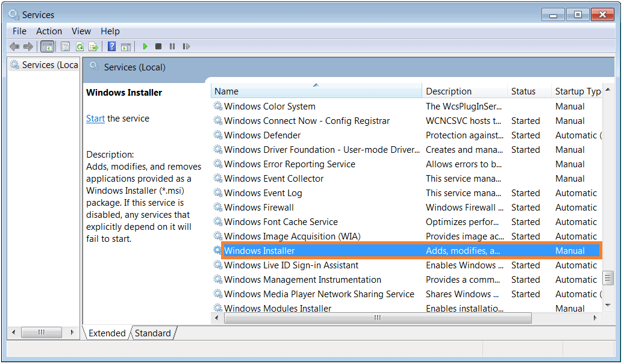Open the Action menu
The image size is (624, 364).
coord(49,31)
